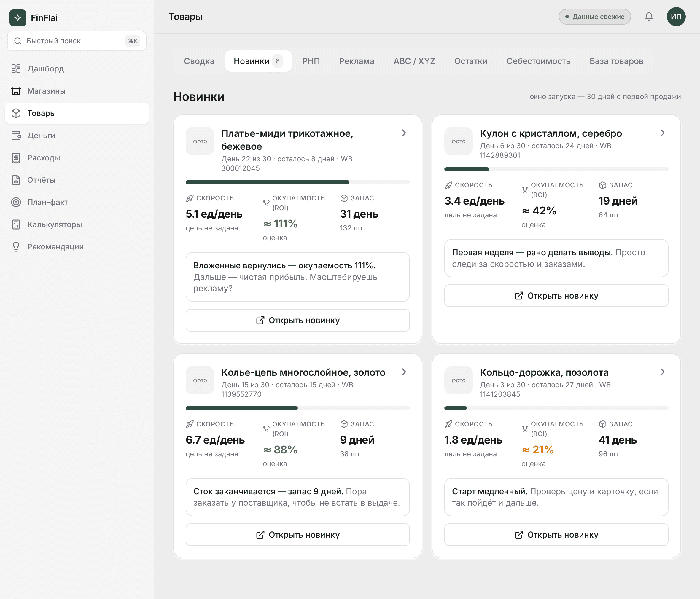The width and height of the screenshot is (700, 599).
Task: Click the box Запас icon on Колье-цепь card
Action: [x=344, y=424]
